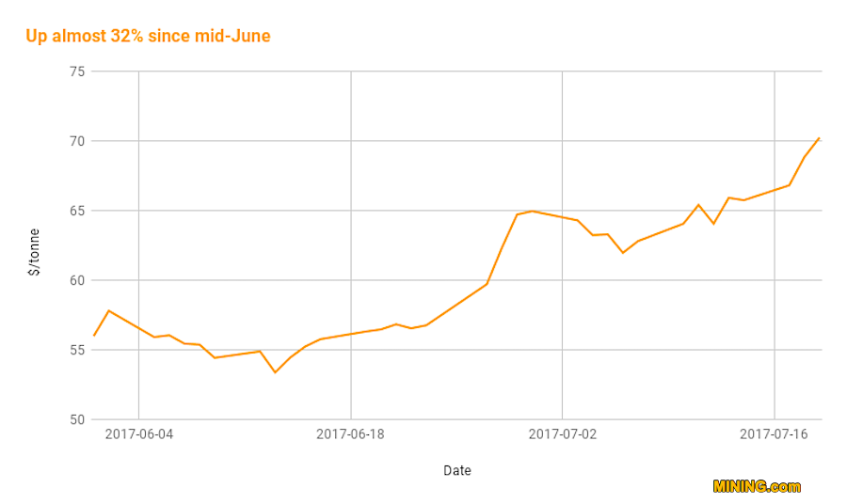The width and height of the screenshot is (847, 504).
Task: Click the chart title about 32% rise
Action: tap(149, 37)
